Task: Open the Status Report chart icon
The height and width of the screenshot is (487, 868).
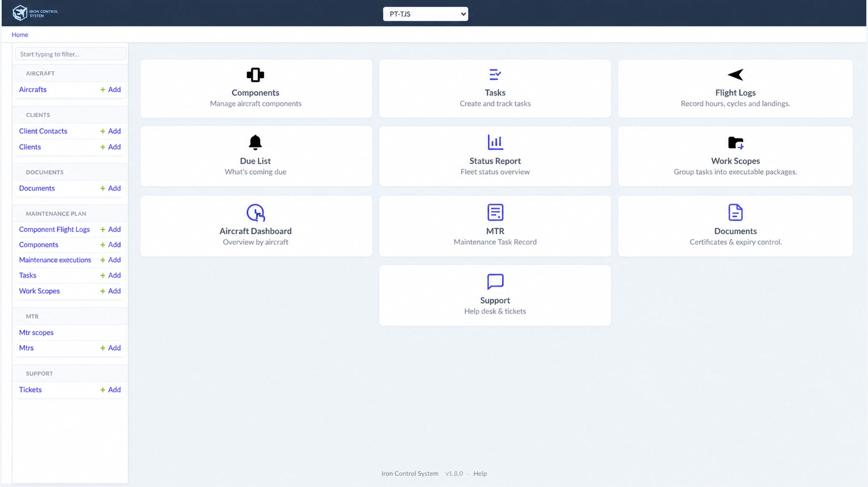Action: [495, 142]
